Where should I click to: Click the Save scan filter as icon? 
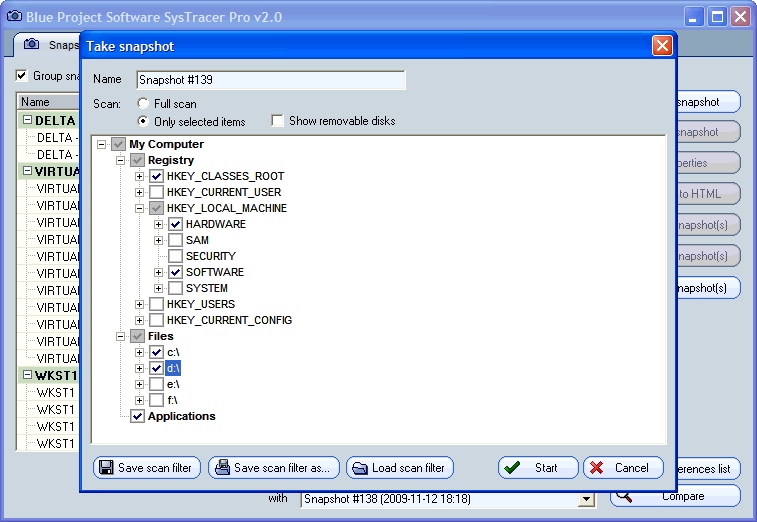(x=222, y=468)
